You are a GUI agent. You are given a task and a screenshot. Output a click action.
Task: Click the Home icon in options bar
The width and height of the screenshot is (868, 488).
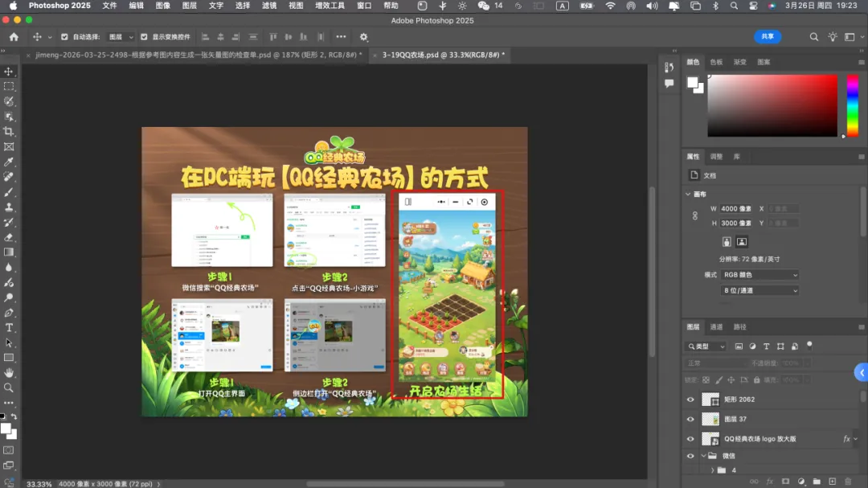point(14,37)
